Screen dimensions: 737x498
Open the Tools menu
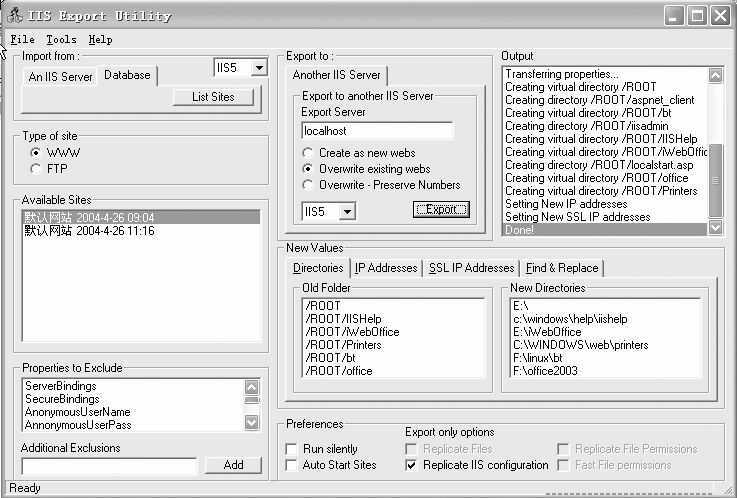61,39
